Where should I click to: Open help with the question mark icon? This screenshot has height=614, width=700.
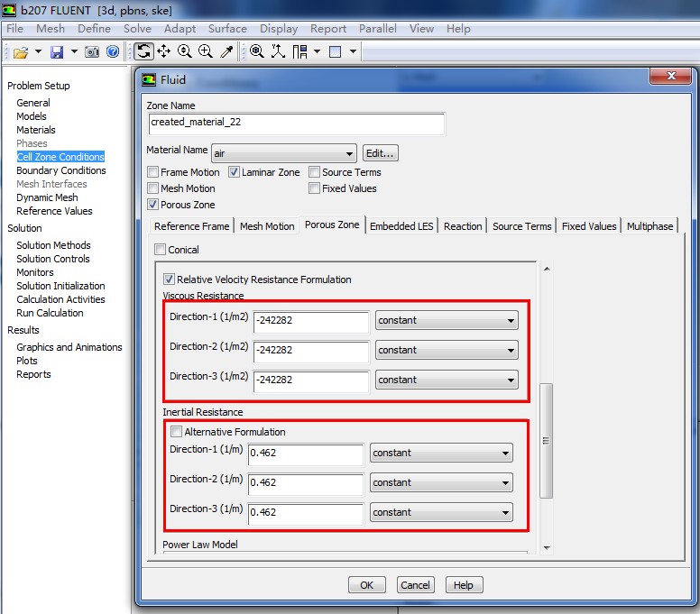113,52
